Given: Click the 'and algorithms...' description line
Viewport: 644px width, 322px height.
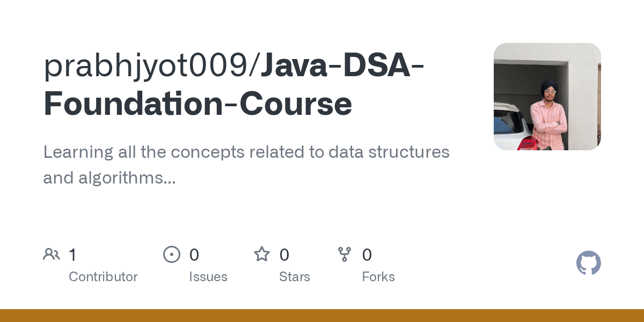Looking at the screenshot, I should coord(109,178).
